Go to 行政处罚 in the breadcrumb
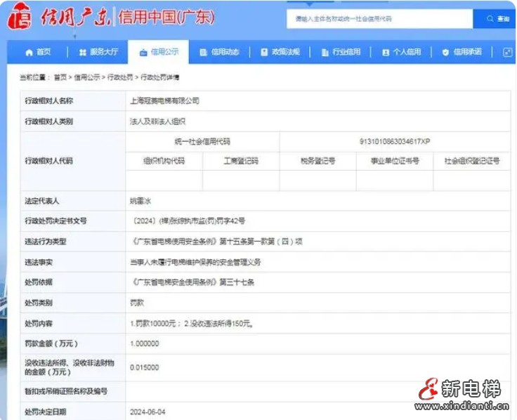The height and width of the screenshot is (420, 517). click(x=120, y=77)
